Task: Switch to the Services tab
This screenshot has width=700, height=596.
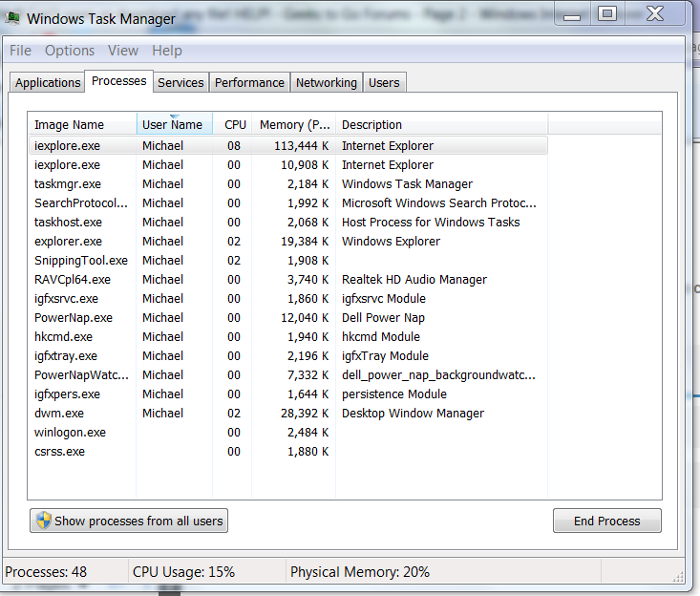Action: coord(180,82)
